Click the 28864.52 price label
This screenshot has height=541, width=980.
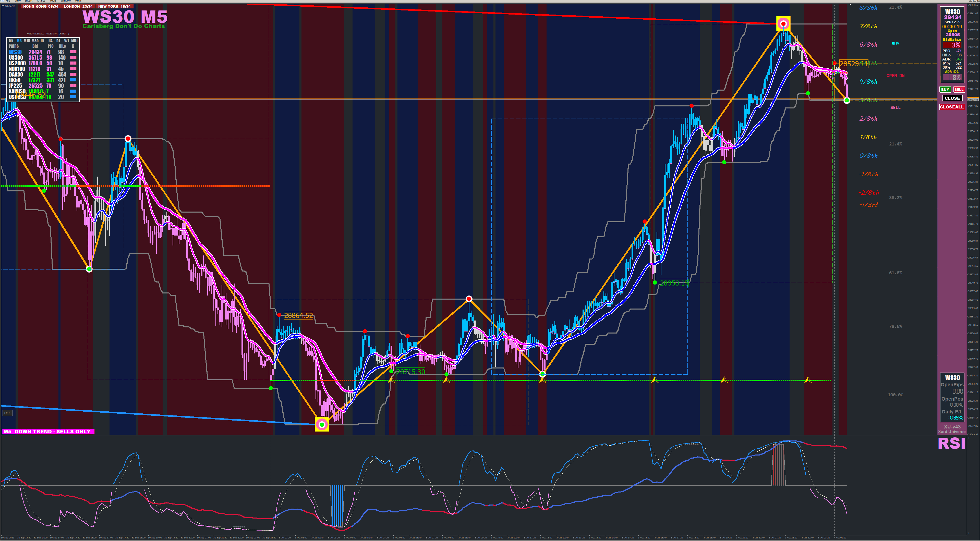(x=298, y=316)
